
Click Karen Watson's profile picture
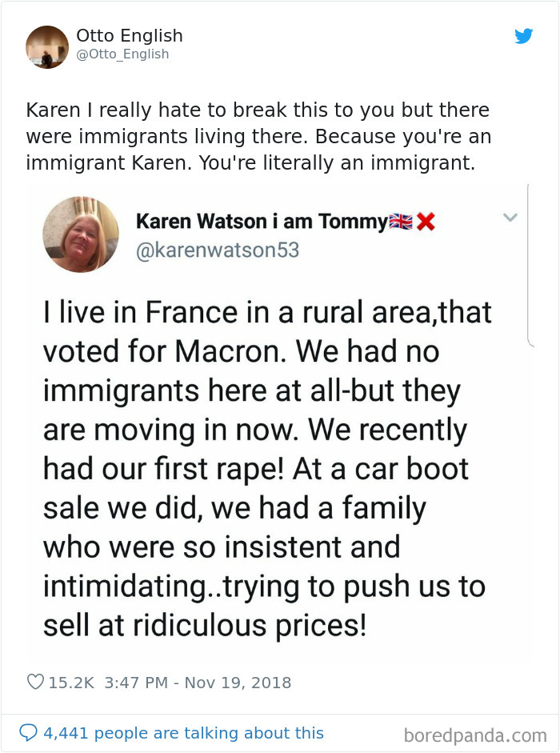[80, 234]
